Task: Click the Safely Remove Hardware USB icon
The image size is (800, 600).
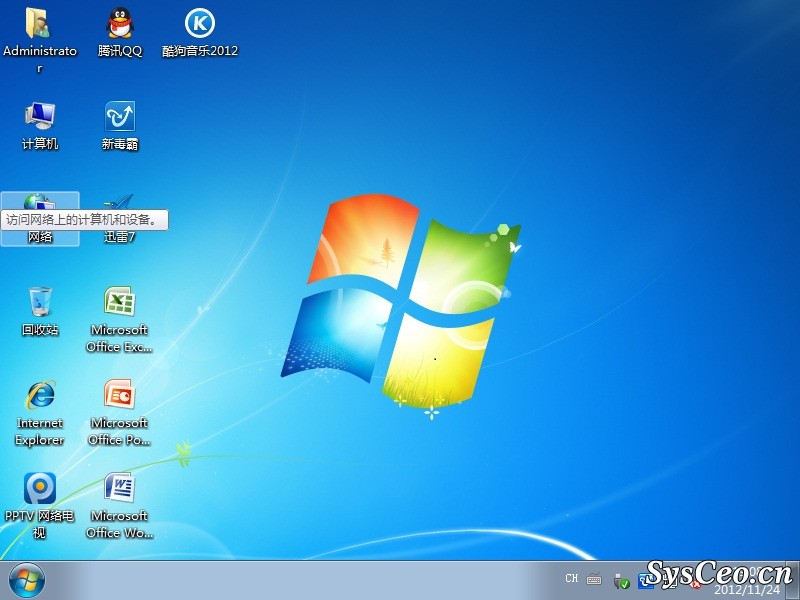Action: click(621, 581)
